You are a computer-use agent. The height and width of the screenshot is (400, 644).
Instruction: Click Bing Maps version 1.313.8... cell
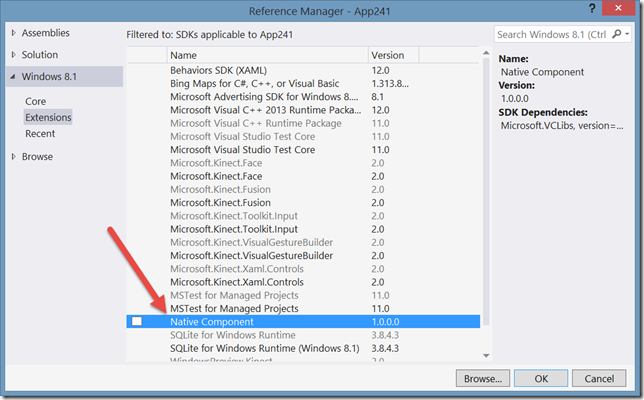390,83
